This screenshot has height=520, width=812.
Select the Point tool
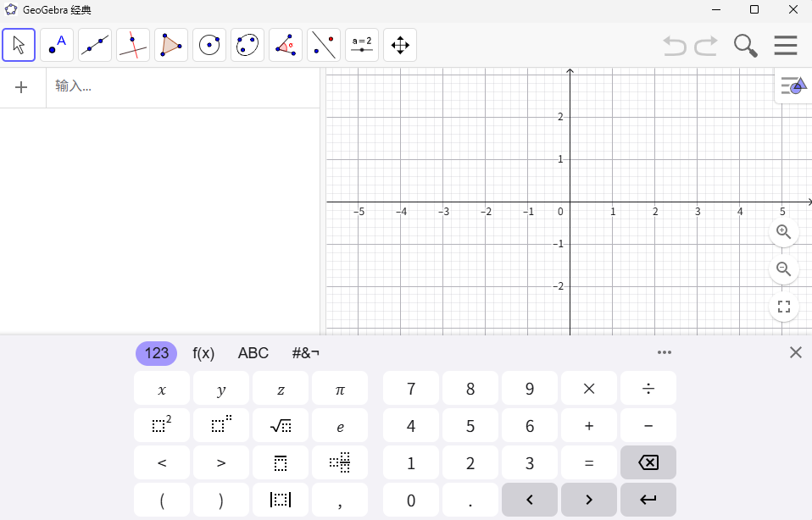(x=57, y=44)
